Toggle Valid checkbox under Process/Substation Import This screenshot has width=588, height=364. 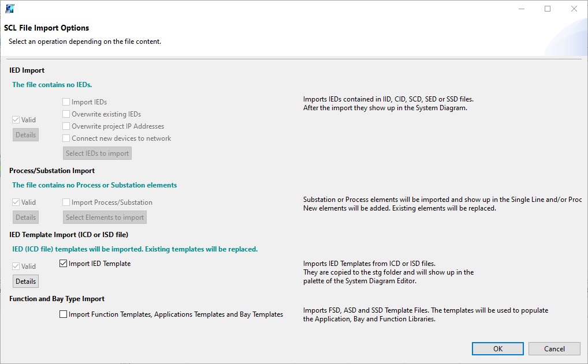pos(16,202)
